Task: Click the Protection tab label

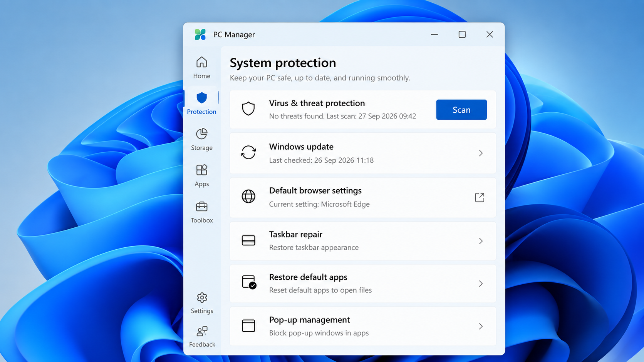Action: (x=202, y=112)
